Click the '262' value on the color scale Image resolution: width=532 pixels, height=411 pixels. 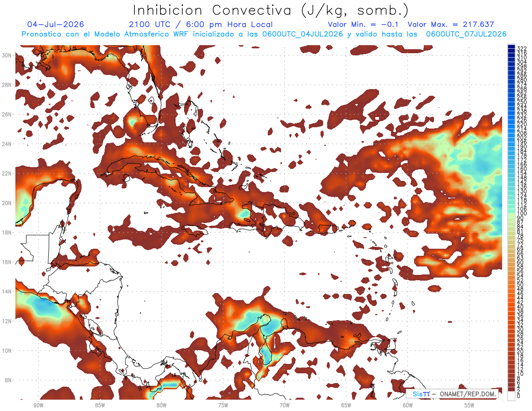[521, 93]
